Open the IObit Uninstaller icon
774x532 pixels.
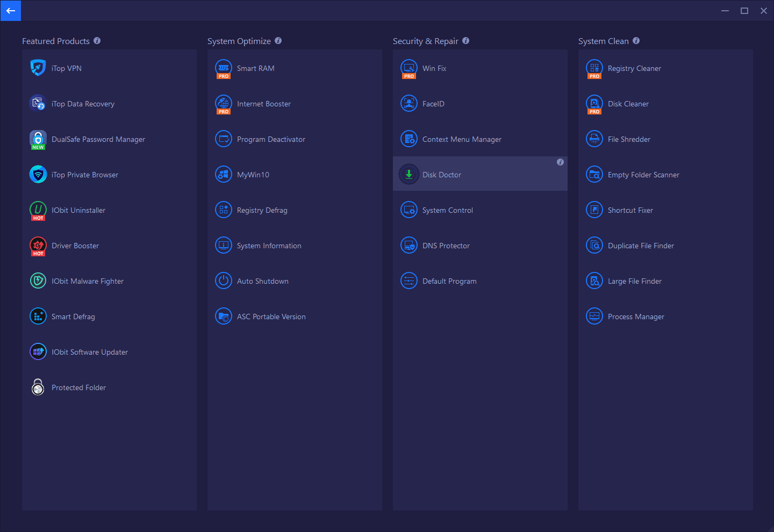click(38, 210)
